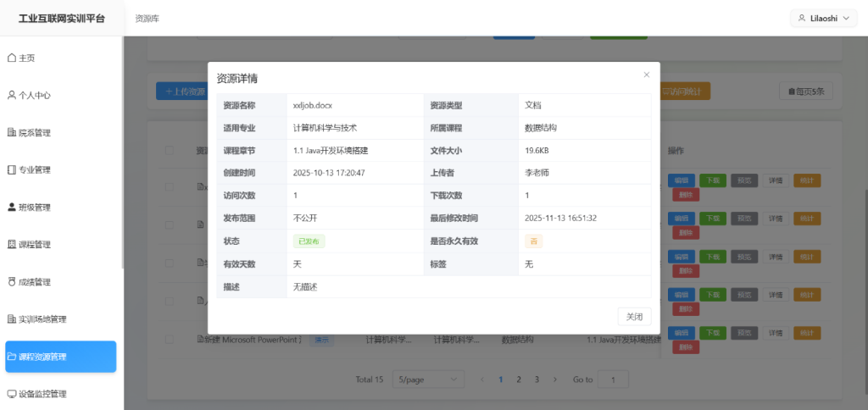Focus the Go to page input field
Screen dimensions: 868x410
pyautogui.click(x=613, y=380)
